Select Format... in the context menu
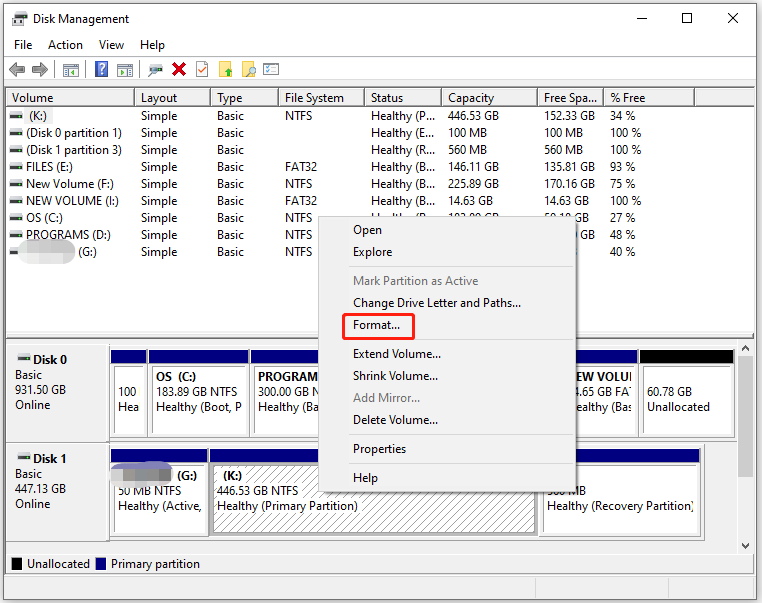The image size is (762, 603). pos(376,326)
